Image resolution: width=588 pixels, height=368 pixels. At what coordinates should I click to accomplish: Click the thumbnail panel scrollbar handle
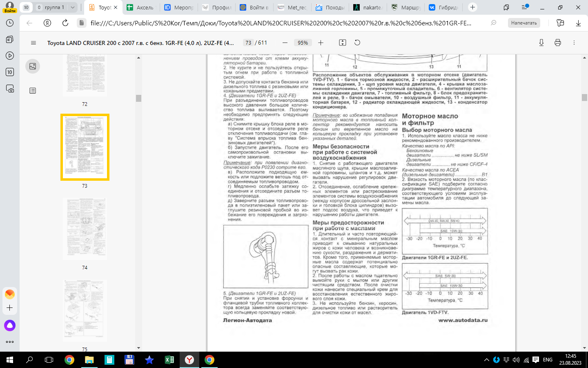[138, 98]
